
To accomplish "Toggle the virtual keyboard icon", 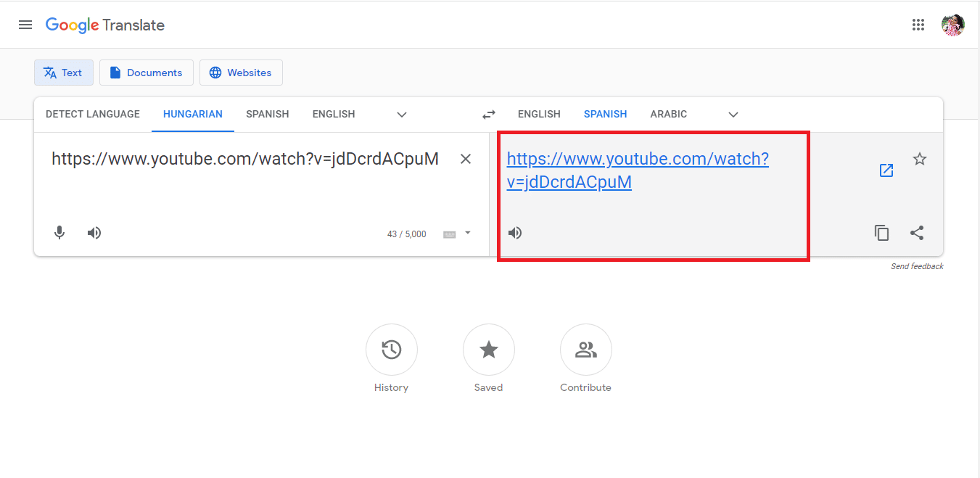I will [x=450, y=234].
